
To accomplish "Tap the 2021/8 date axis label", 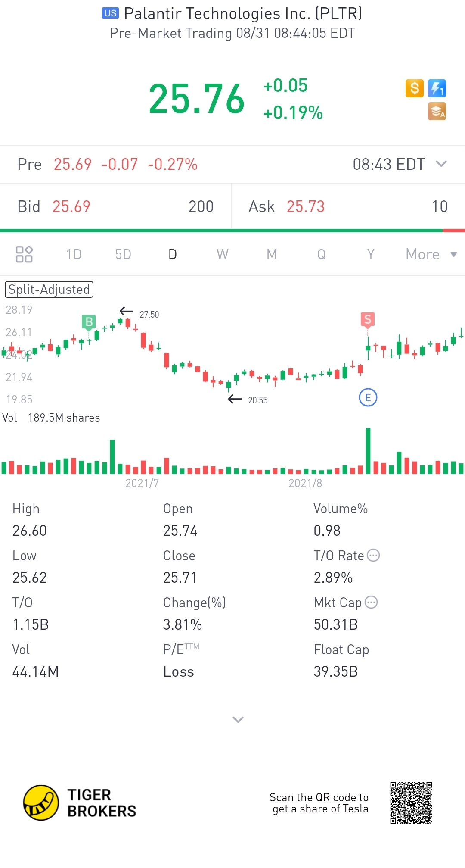I will point(305,483).
